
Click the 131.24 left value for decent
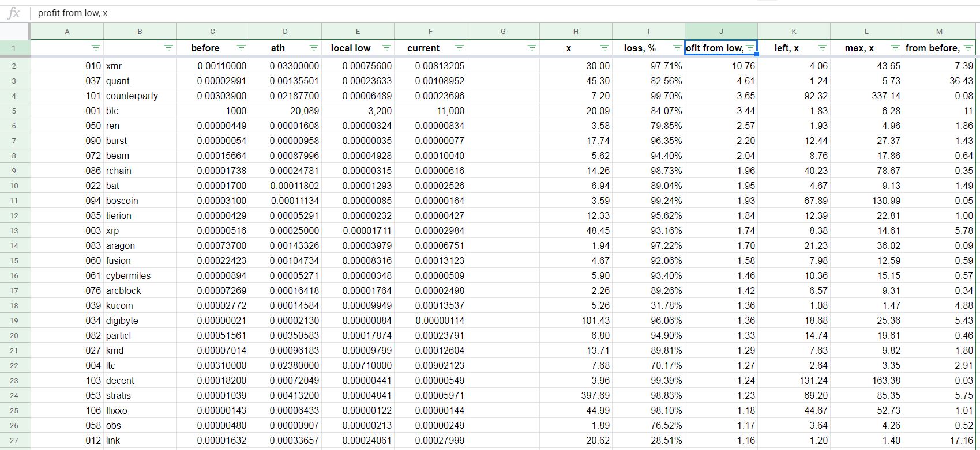pos(794,380)
